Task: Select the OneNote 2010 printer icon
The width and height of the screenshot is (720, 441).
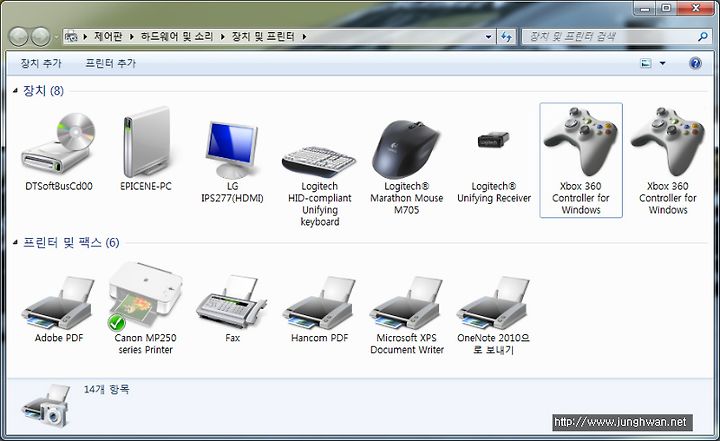Action: pos(494,303)
